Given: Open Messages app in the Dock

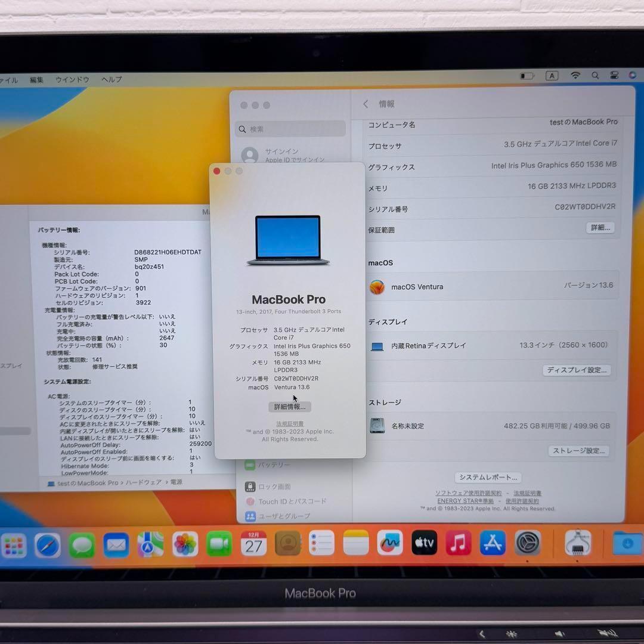Looking at the screenshot, I should pos(82,546).
